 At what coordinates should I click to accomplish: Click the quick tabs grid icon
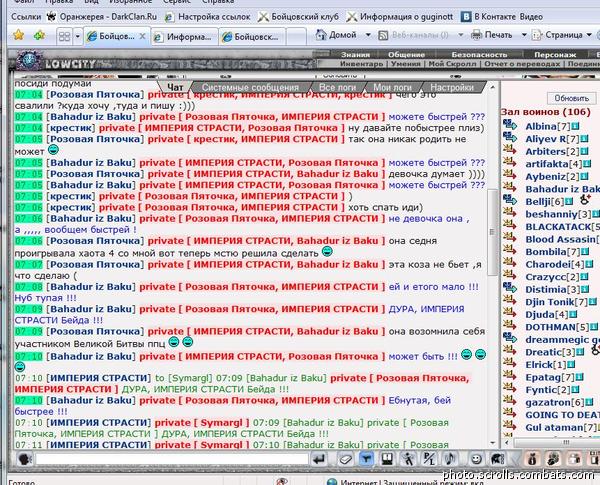[64, 36]
